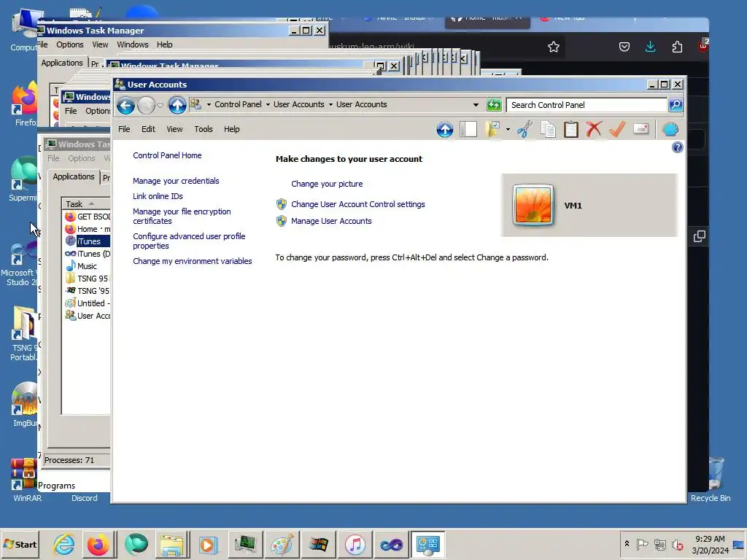
Task: Click Change your picture link
Action: 327,184
